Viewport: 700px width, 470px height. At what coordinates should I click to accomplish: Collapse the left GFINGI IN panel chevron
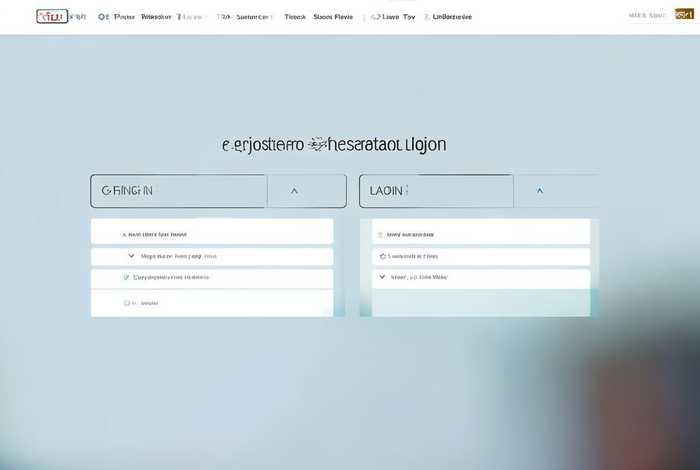point(294,190)
